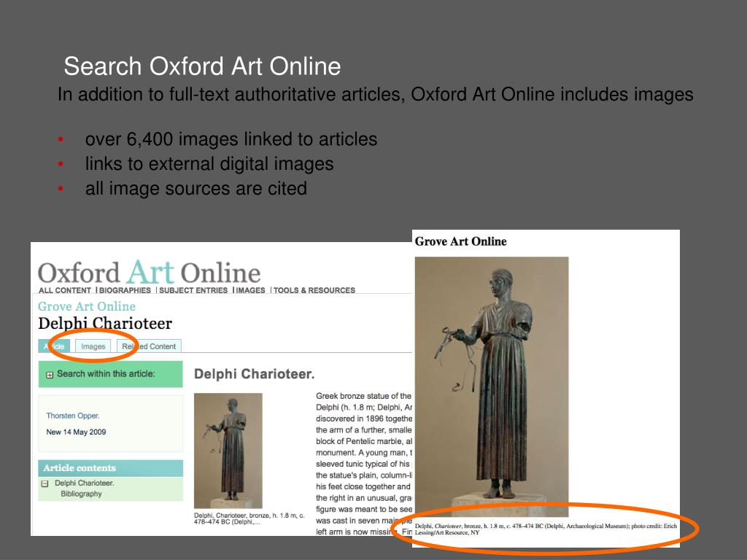Click the caption below the small thumbnail
Viewport: 747px width, 560px height.
[x=249, y=518]
